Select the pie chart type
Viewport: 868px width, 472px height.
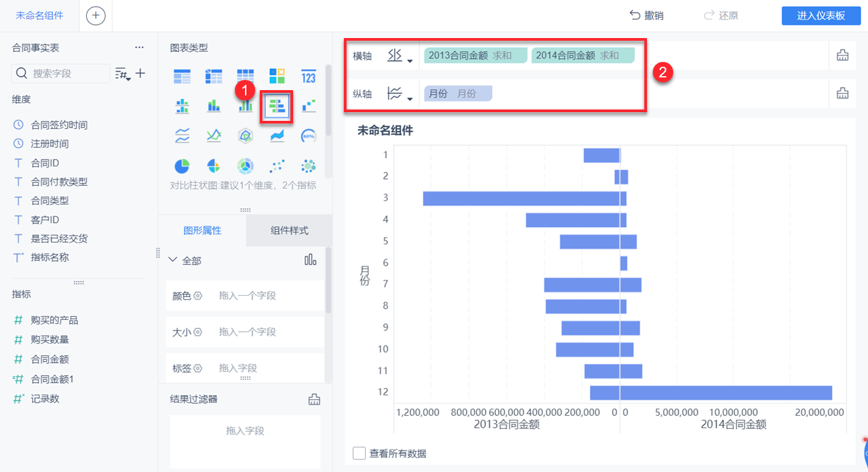pyautogui.click(x=182, y=165)
